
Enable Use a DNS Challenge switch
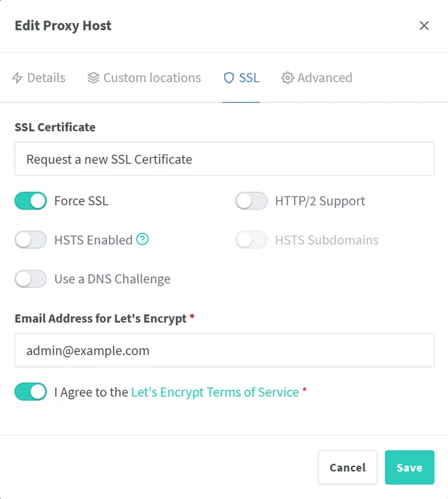[31, 279]
